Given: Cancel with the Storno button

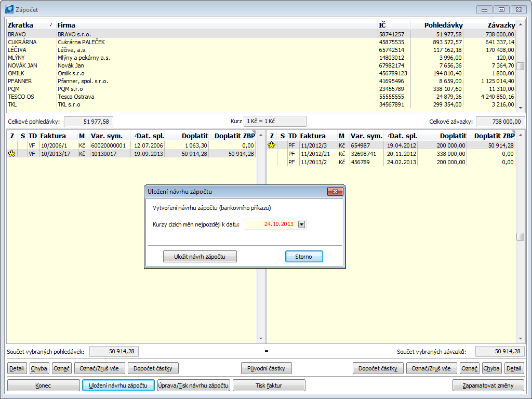Looking at the screenshot, I should pos(303,257).
